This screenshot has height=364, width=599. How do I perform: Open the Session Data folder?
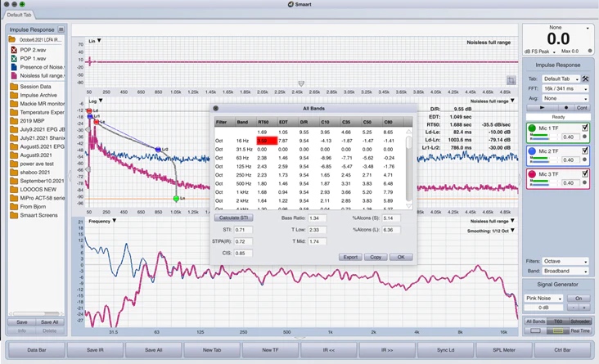pyautogui.click(x=34, y=86)
